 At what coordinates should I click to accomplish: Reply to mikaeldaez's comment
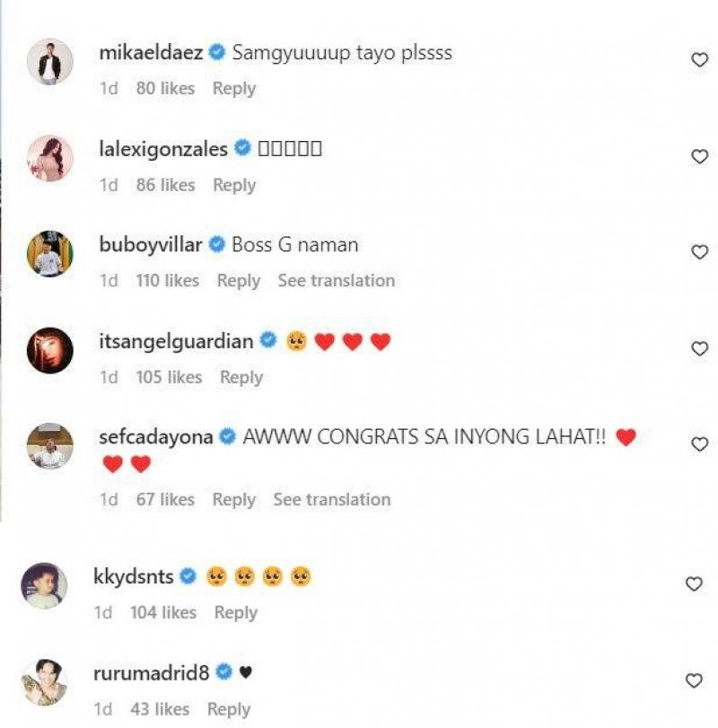pos(234,88)
